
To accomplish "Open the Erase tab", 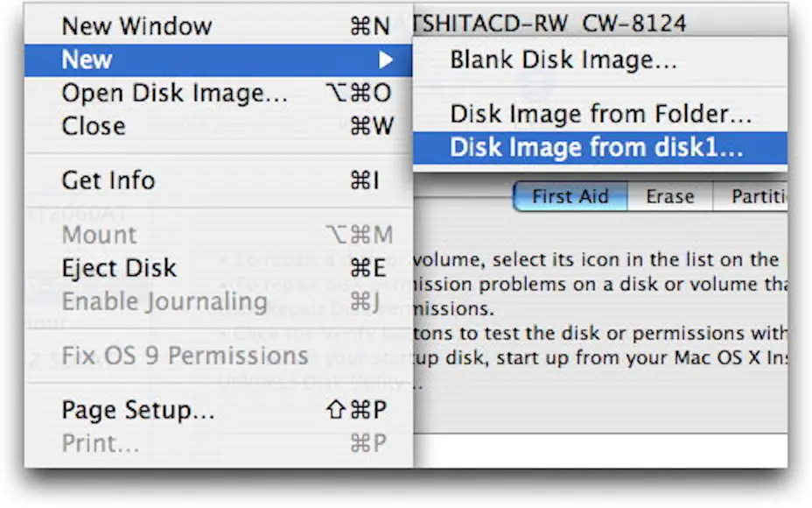I will pyautogui.click(x=669, y=196).
